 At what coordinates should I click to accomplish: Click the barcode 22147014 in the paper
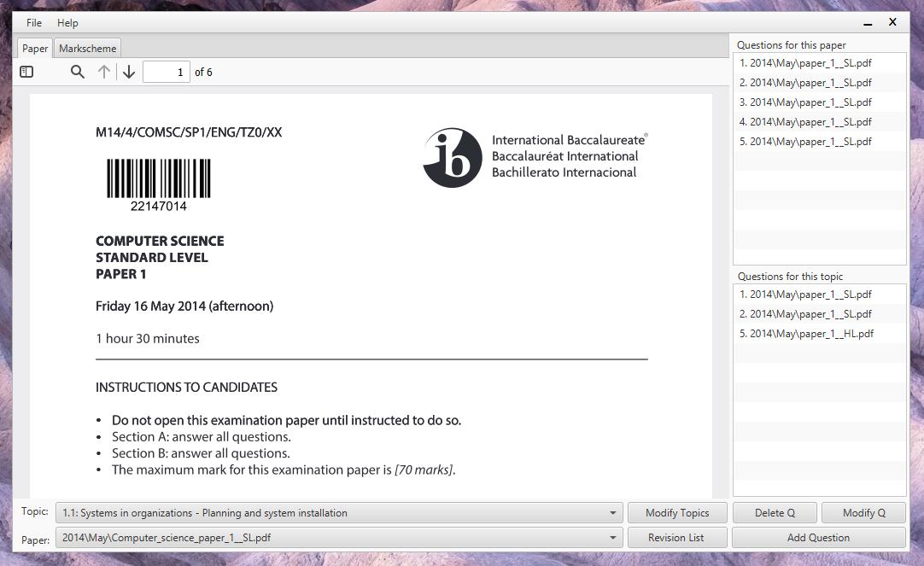click(x=159, y=184)
